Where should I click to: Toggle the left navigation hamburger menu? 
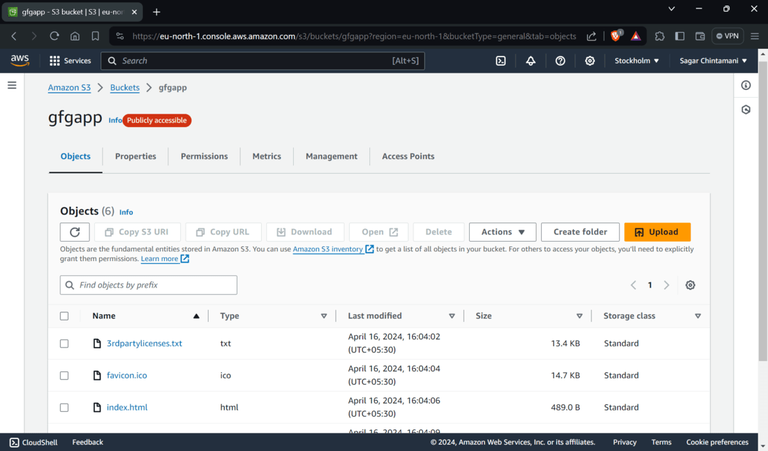tap(12, 85)
